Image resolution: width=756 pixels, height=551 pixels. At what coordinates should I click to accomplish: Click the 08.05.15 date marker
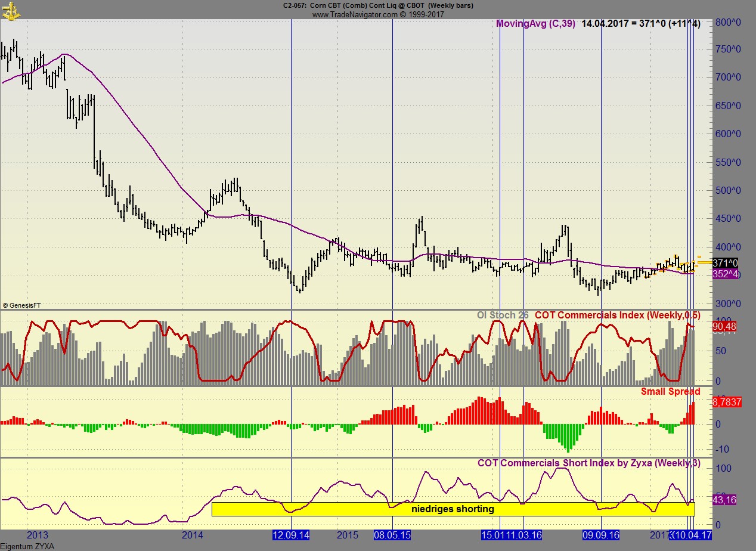pos(392,536)
